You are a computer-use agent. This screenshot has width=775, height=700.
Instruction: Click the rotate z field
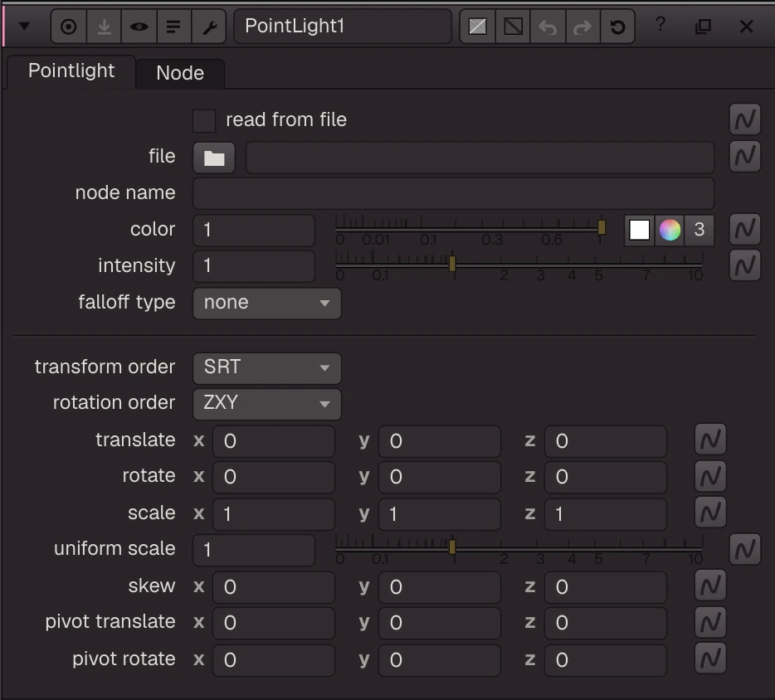pos(606,477)
